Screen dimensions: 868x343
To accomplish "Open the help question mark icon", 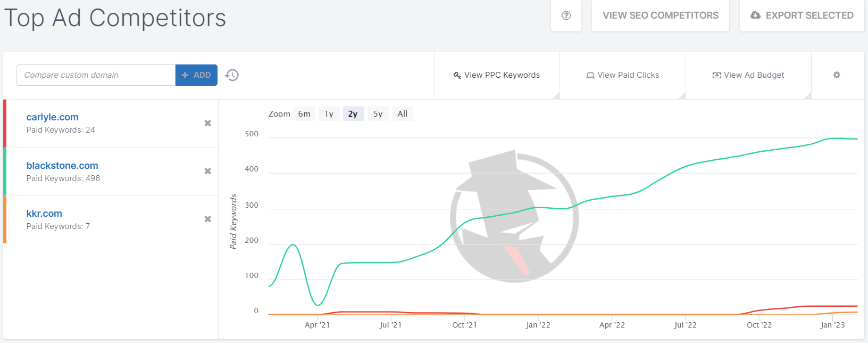I will pyautogui.click(x=566, y=15).
